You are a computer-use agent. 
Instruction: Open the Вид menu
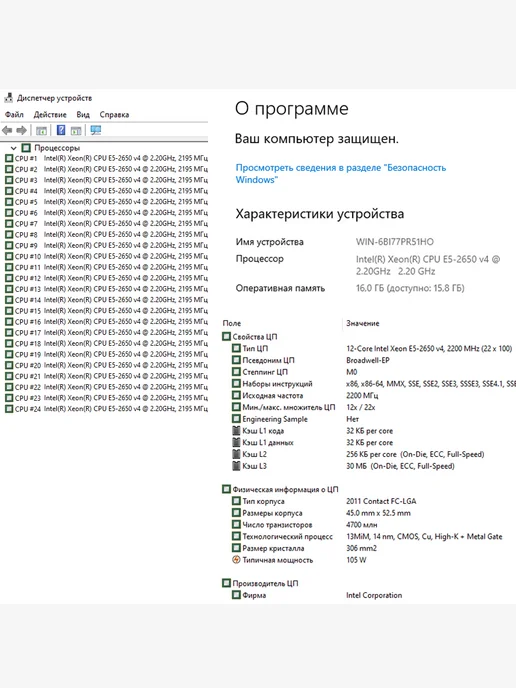[83, 115]
